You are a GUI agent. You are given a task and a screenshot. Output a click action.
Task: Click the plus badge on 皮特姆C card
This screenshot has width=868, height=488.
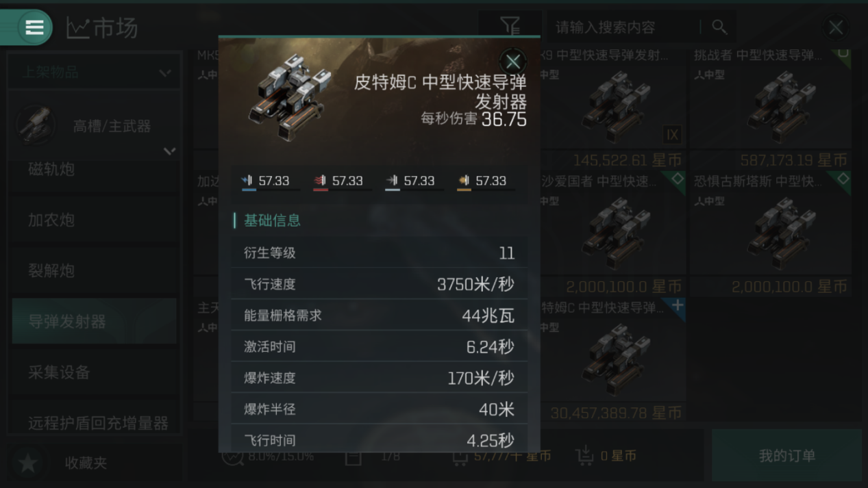677,306
